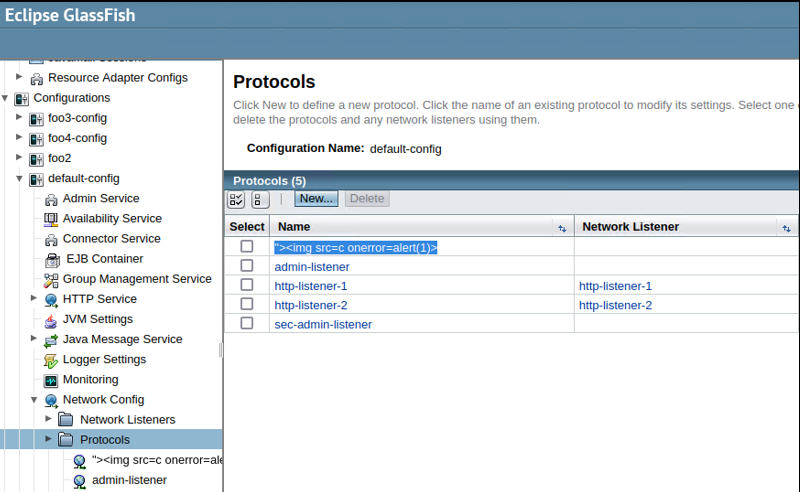Check the box for http-listener-1 row
The width and height of the screenshot is (800, 492).
(x=247, y=285)
